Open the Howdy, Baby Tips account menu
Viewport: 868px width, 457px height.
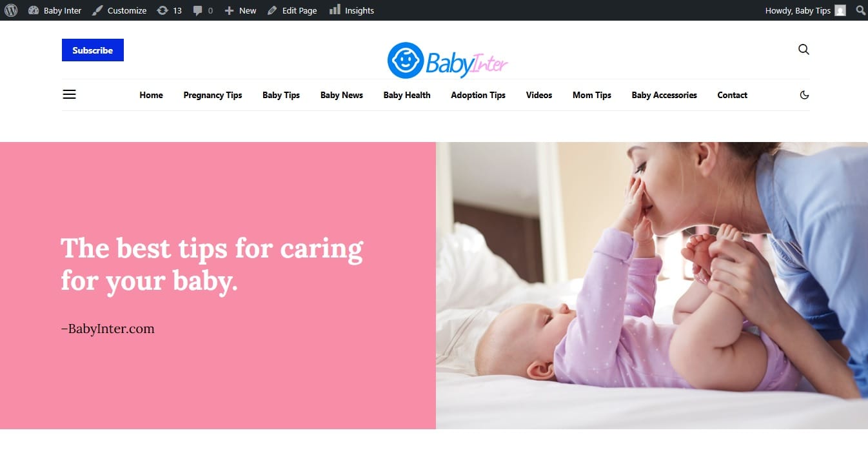point(805,10)
